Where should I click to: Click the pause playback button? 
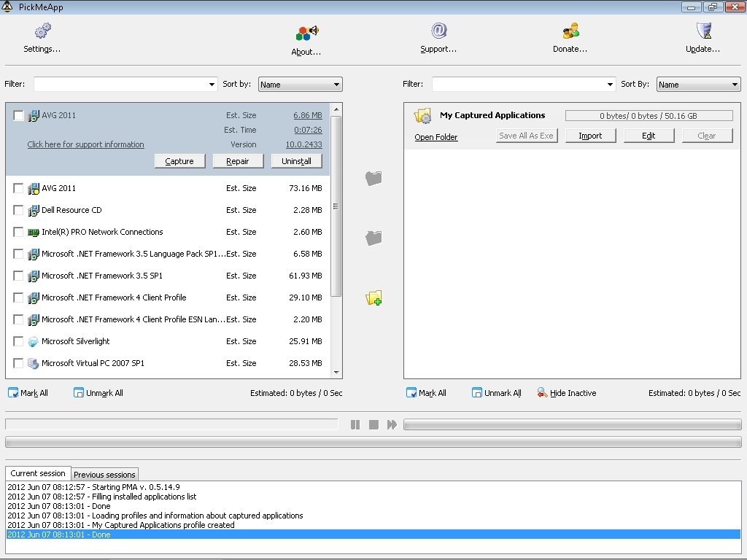[x=355, y=424]
